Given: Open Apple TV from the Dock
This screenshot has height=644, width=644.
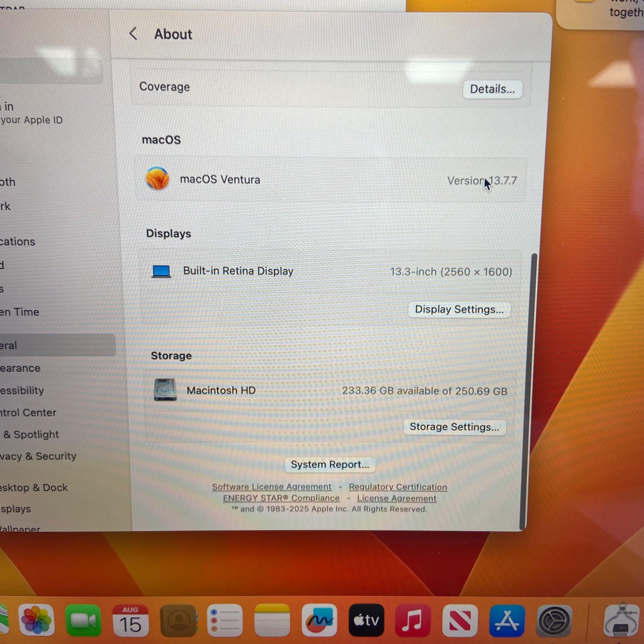Looking at the screenshot, I should coord(366,620).
